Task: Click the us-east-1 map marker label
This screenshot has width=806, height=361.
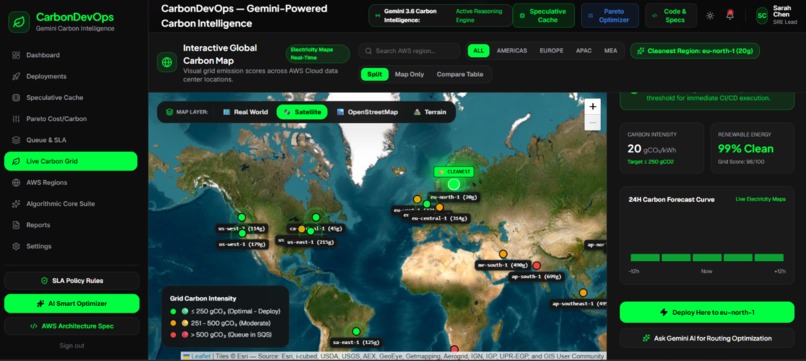Action: pyautogui.click(x=310, y=242)
